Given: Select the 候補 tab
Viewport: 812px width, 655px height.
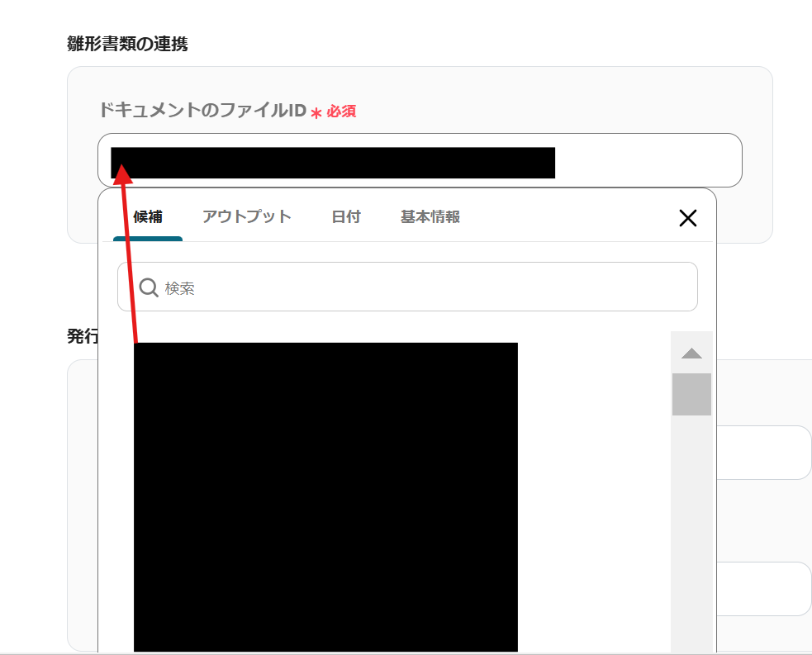Looking at the screenshot, I should click(148, 217).
